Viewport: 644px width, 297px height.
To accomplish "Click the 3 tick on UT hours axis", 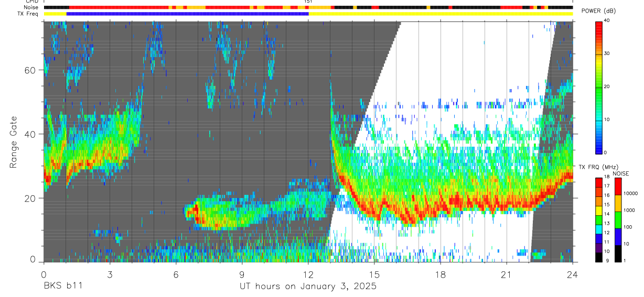I will pyautogui.click(x=110, y=274).
